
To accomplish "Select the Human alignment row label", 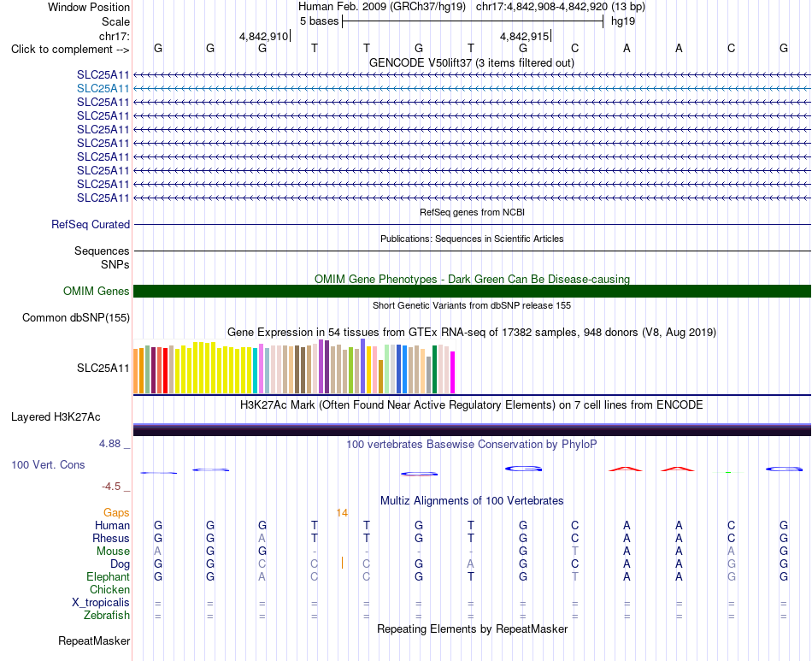I will (112, 526).
